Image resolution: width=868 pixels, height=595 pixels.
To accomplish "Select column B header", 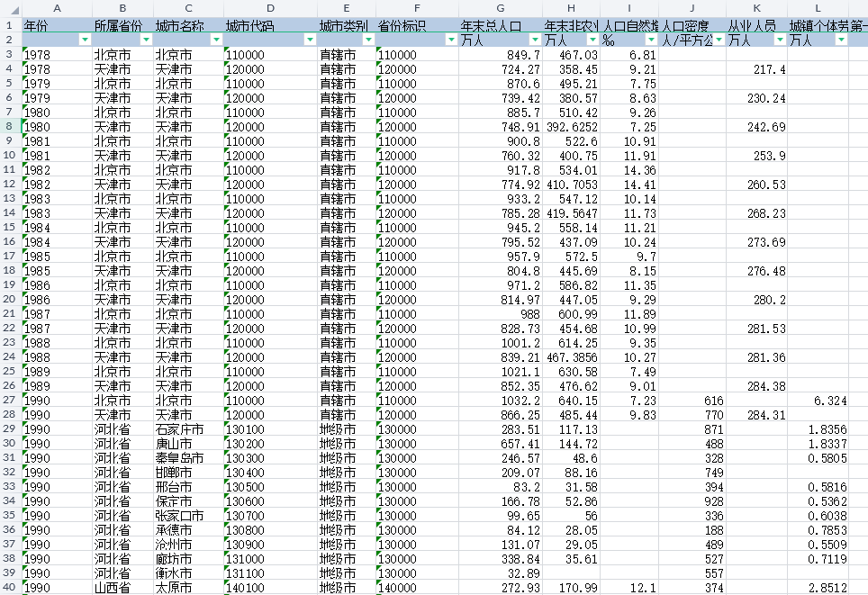I will pos(122,8).
